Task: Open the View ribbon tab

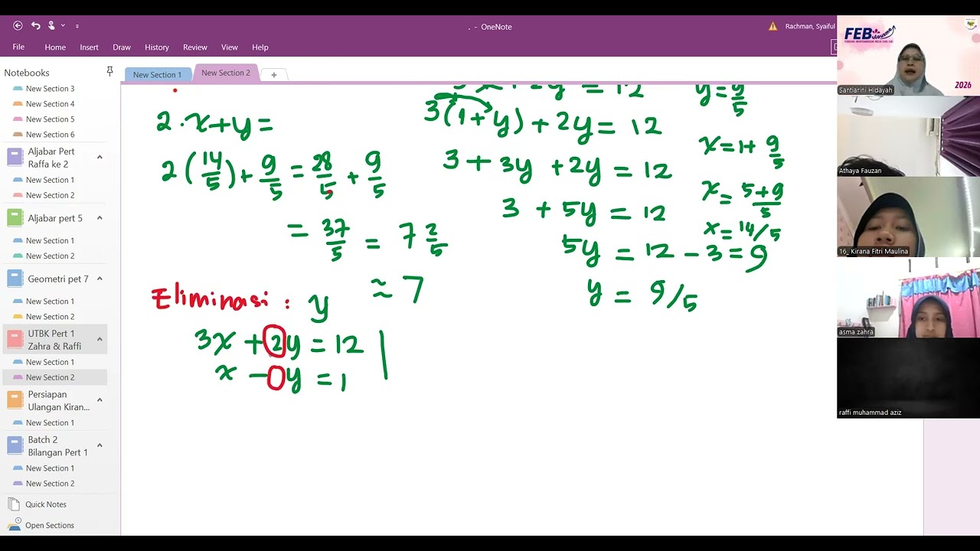Action: pyautogui.click(x=230, y=47)
